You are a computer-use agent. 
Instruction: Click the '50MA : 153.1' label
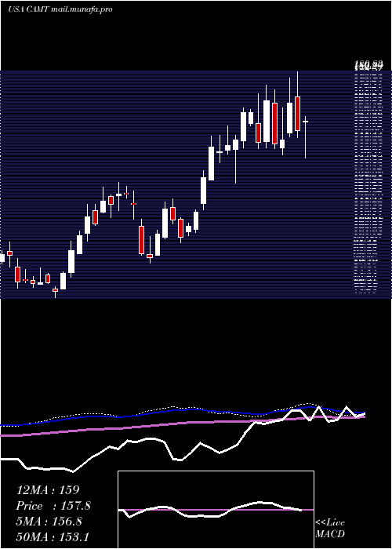coord(53,536)
